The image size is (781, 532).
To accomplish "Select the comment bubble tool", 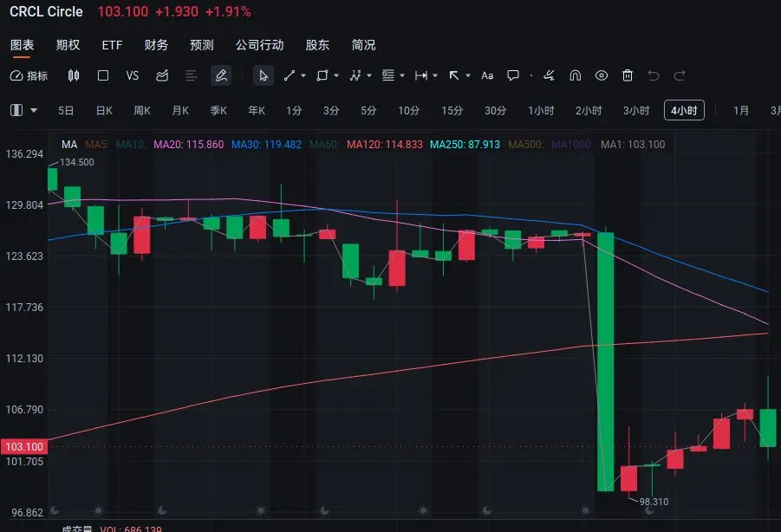I will 513,75.
